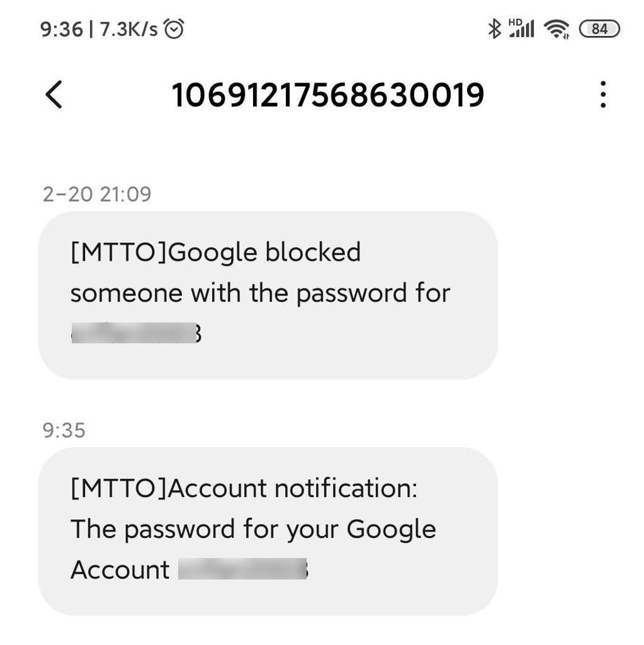Tap the [MTTO] tag in second message
Image resolution: width=644 pixels, height=645 pixels.
pyautogui.click(x=119, y=489)
